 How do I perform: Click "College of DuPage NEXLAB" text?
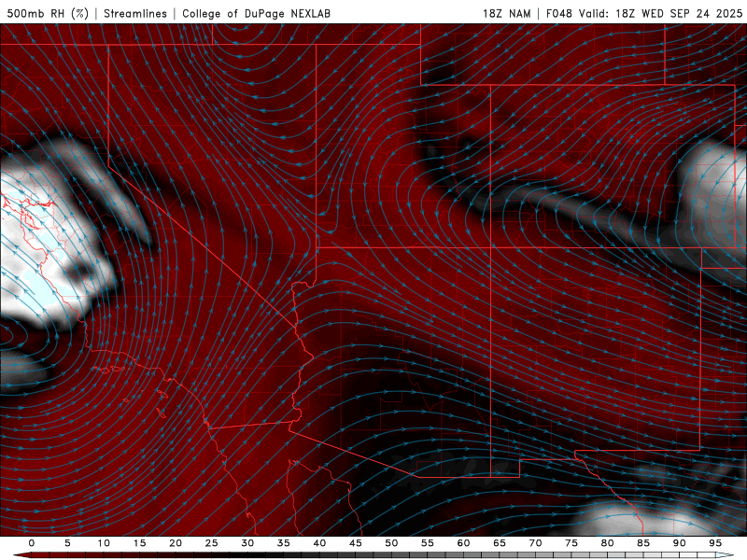pyautogui.click(x=256, y=13)
